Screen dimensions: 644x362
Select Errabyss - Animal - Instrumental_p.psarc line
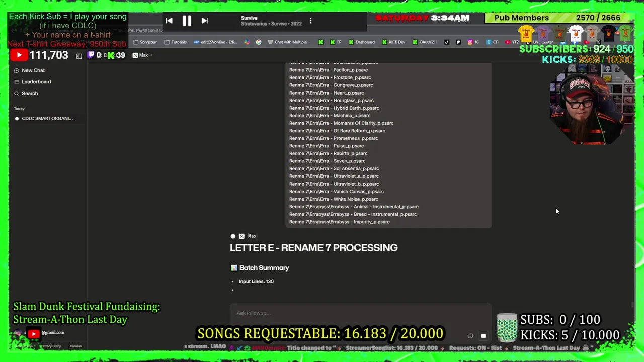point(354,206)
